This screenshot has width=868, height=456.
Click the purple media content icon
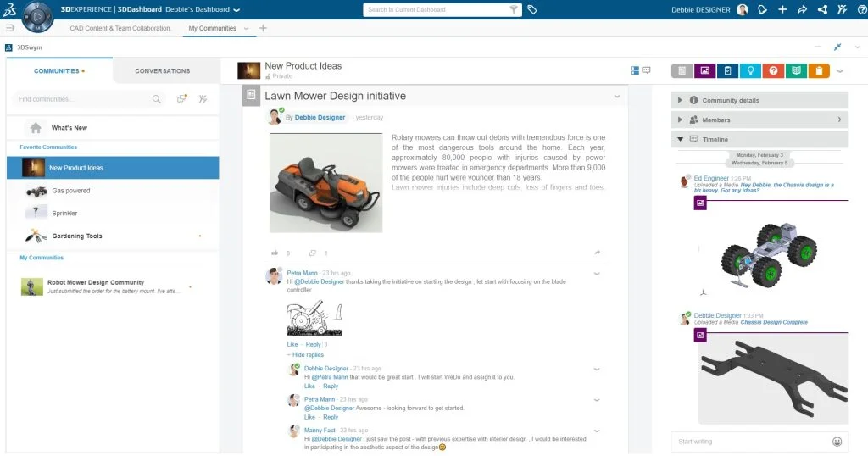point(704,71)
